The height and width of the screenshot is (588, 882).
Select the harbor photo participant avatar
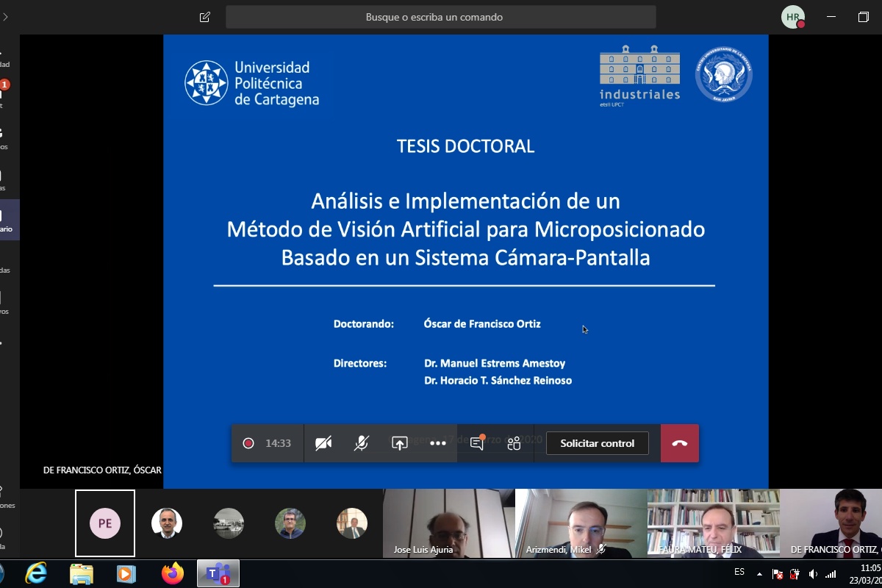[229, 523]
